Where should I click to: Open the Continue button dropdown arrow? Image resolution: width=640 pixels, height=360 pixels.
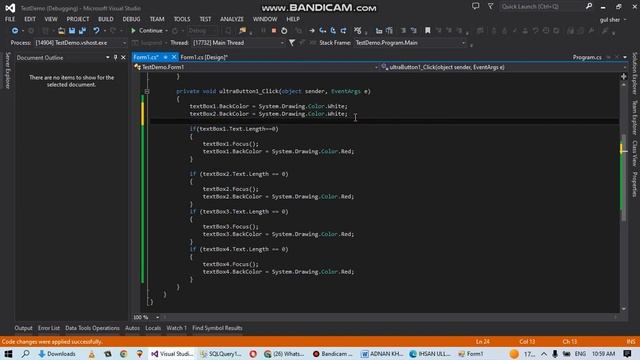167,31
